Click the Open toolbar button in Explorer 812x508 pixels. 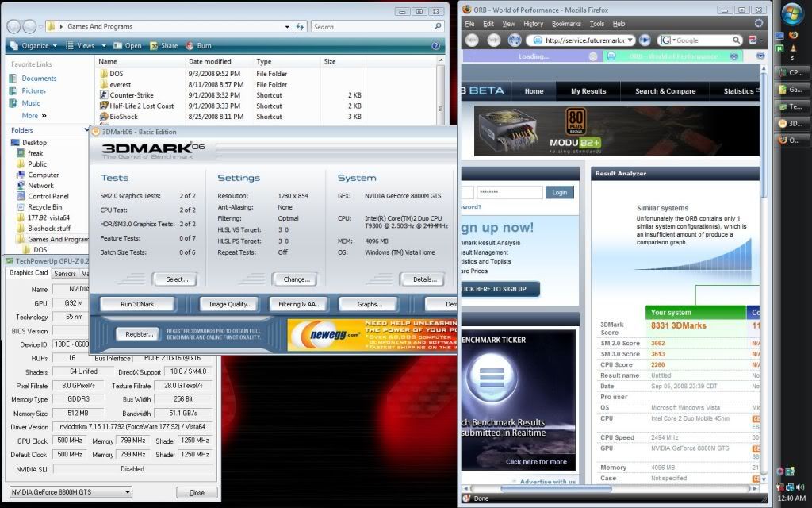[128, 45]
